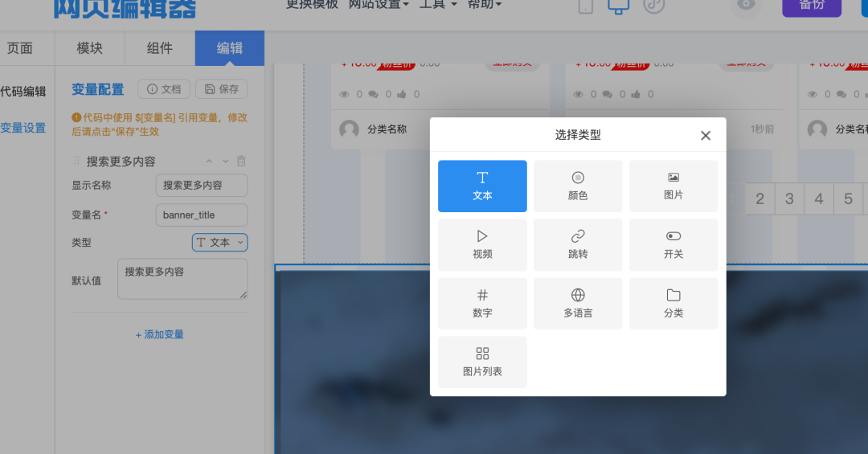
Task: Pick the 数字 number type tile
Action: [482, 304]
